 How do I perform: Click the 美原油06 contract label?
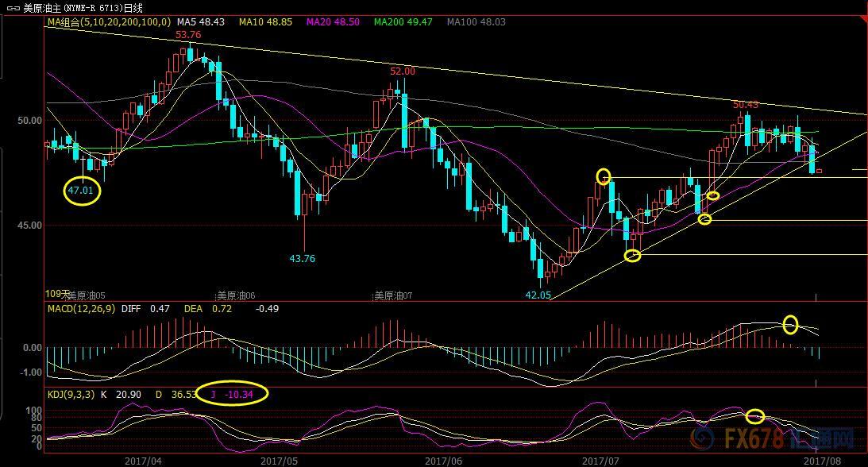click(x=236, y=295)
